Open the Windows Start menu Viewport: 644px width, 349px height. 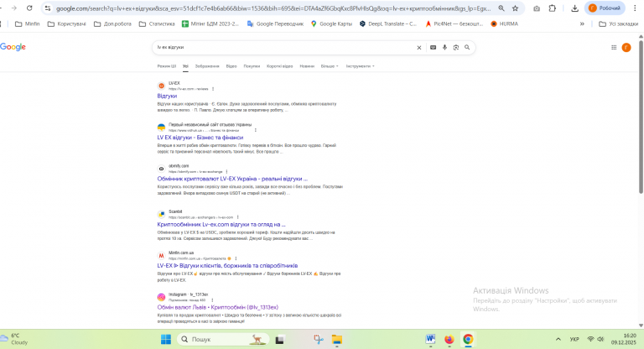166,339
